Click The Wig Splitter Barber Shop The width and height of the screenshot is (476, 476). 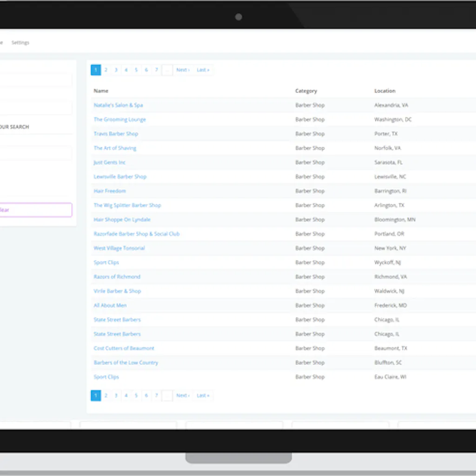127,205
